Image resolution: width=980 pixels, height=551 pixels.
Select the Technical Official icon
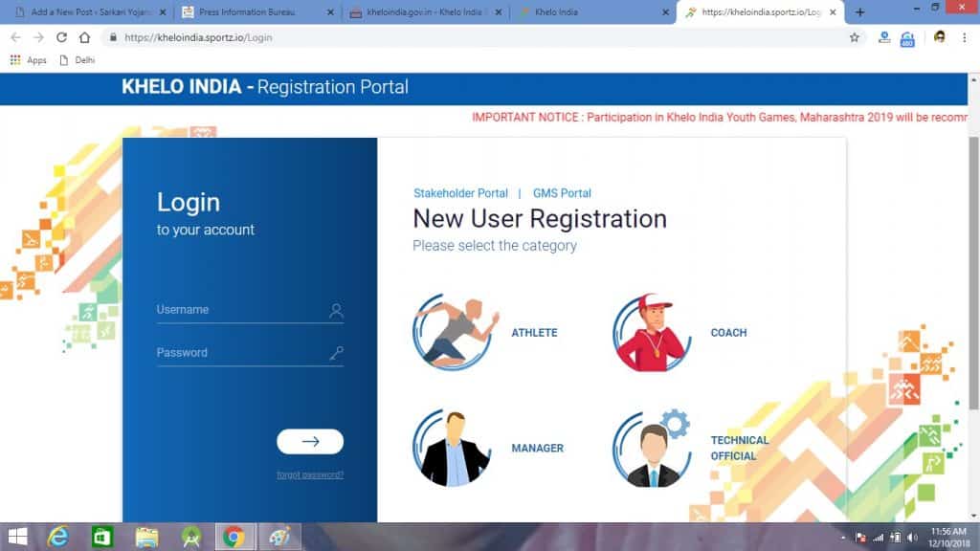tap(651, 448)
